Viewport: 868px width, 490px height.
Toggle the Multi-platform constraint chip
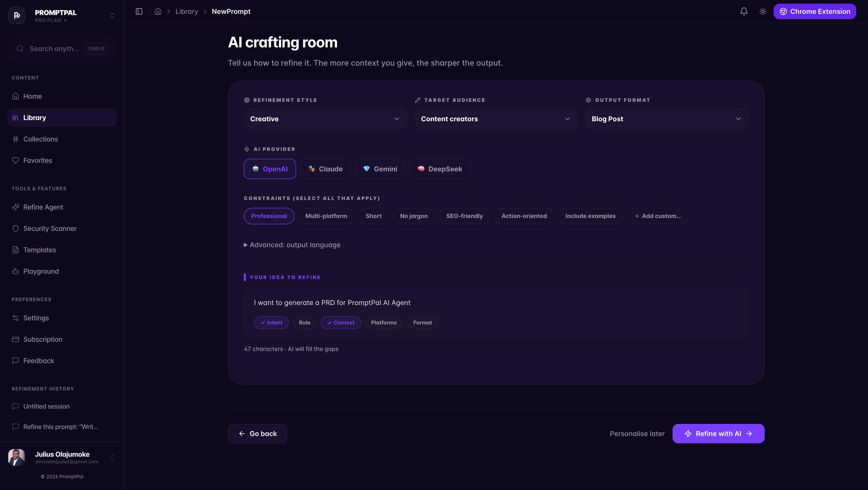click(326, 216)
